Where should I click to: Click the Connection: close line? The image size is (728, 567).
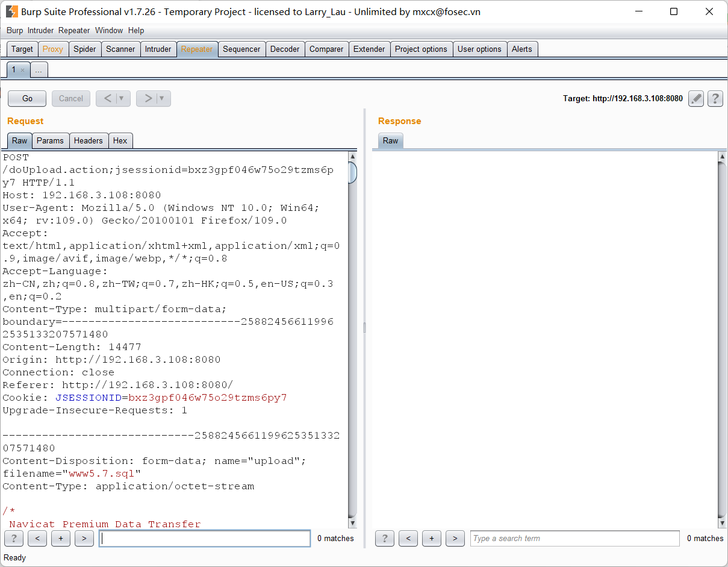point(58,372)
